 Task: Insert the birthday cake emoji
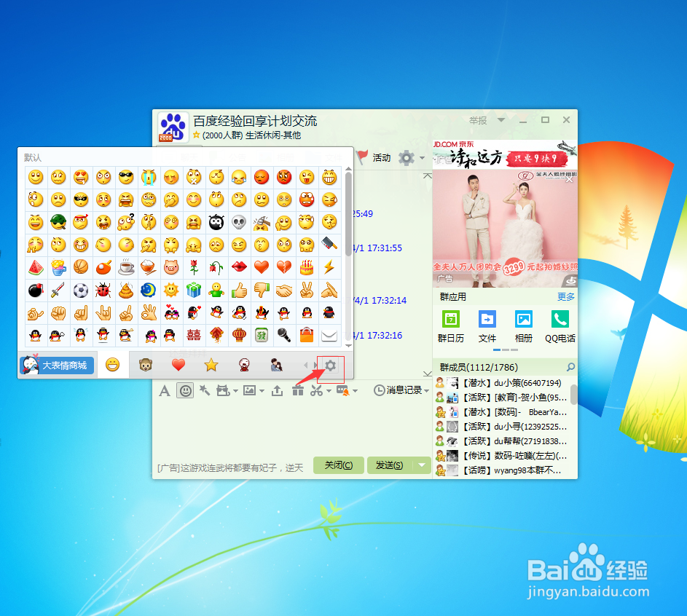(307, 267)
